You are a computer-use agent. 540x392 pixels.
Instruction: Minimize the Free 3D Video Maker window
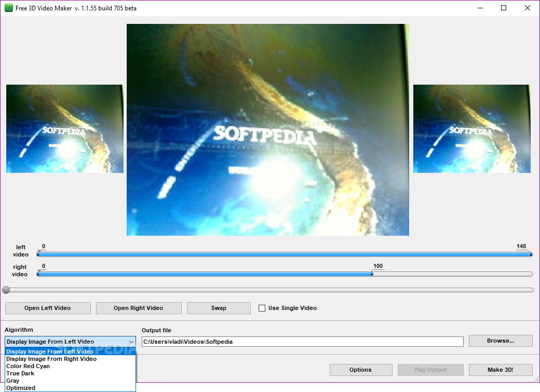click(x=480, y=8)
